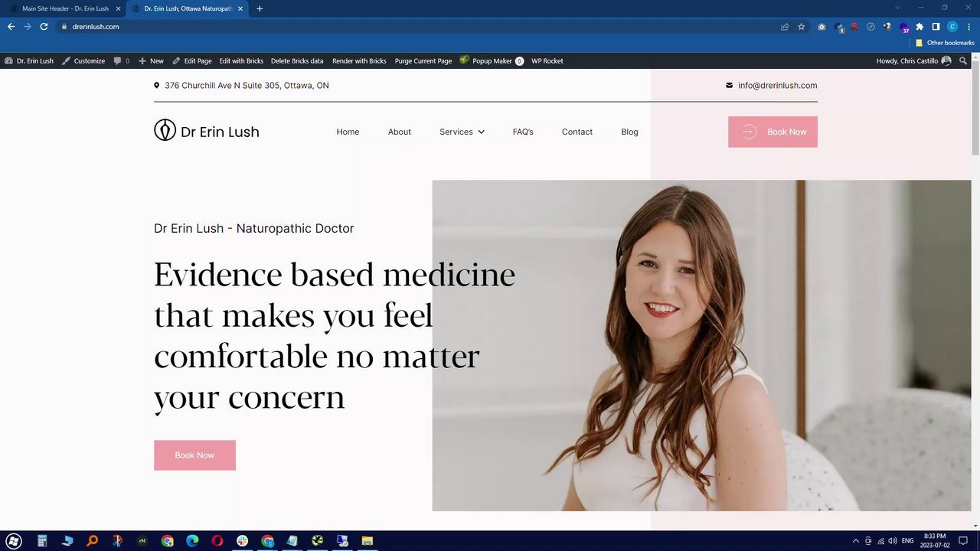Click the header Book Now button

pyautogui.click(x=773, y=132)
